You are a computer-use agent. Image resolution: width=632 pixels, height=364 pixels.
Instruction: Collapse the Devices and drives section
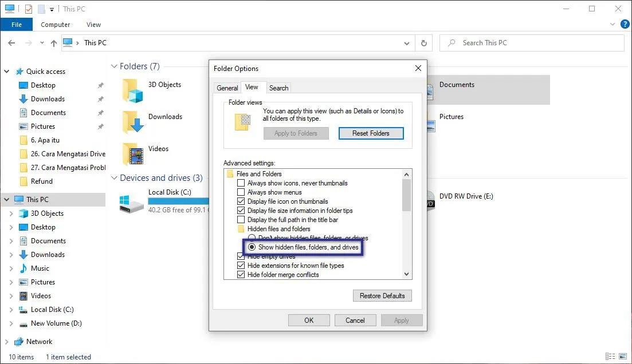113,178
